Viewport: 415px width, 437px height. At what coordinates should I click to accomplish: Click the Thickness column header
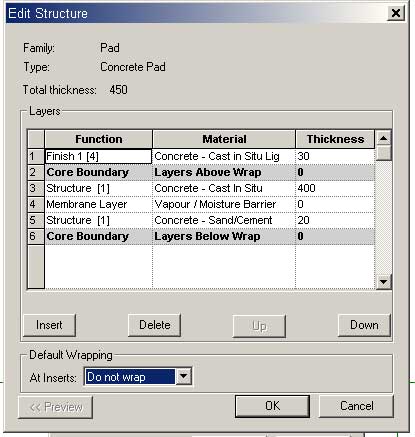pyautogui.click(x=335, y=139)
